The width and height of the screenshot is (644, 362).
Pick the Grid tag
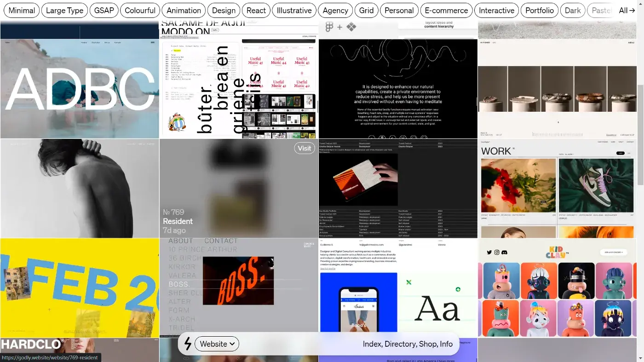(367, 10)
